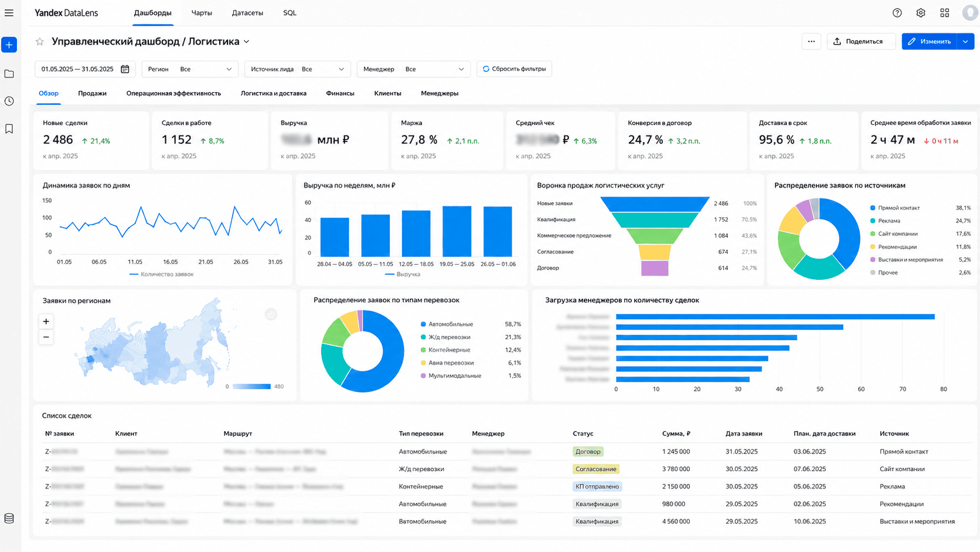This screenshot has width=980, height=552.
Task: Open the bookmarks icon in the sidebar
Action: [9, 128]
